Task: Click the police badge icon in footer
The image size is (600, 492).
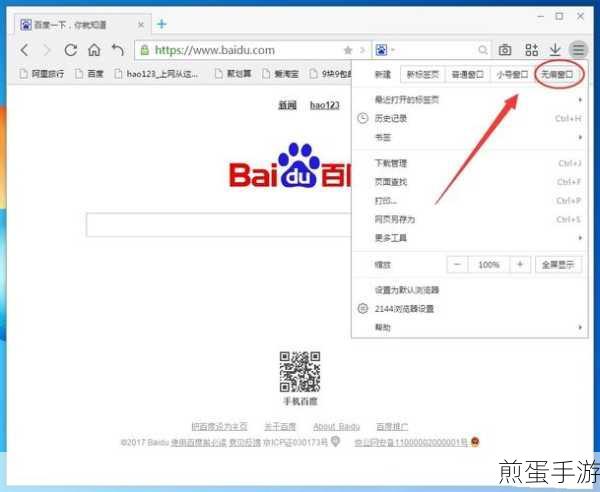Action: (475, 442)
